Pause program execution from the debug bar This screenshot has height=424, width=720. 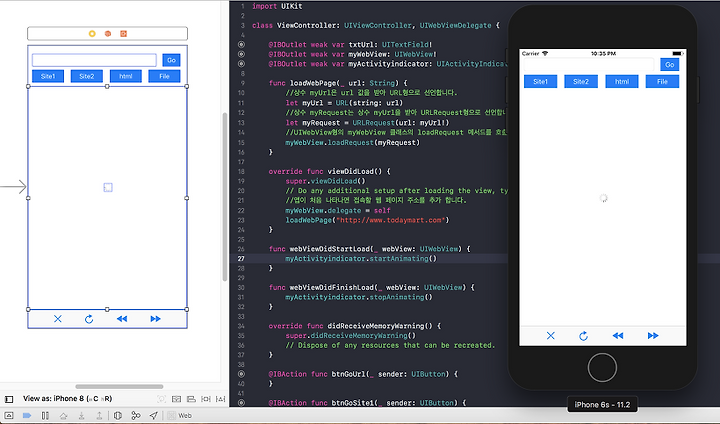point(45,415)
